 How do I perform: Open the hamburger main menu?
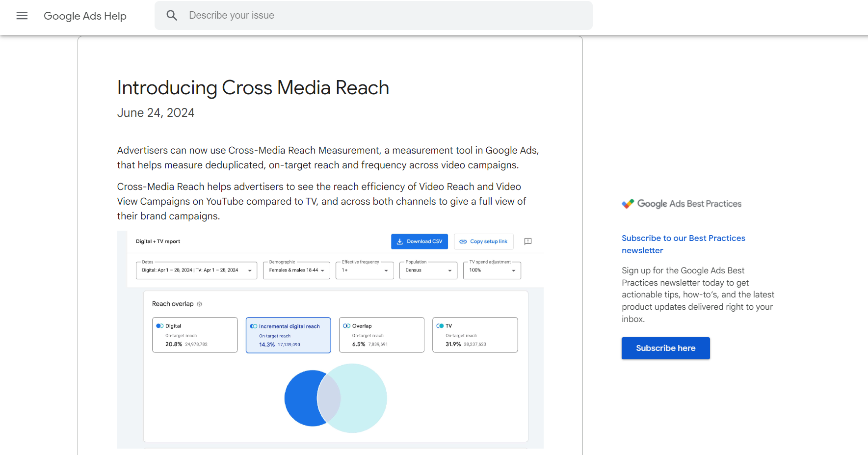pos(22,16)
